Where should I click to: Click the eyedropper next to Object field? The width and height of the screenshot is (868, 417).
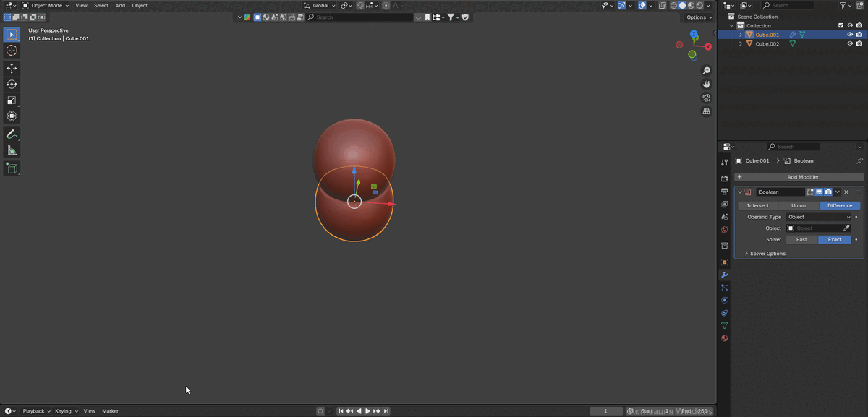point(846,228)
